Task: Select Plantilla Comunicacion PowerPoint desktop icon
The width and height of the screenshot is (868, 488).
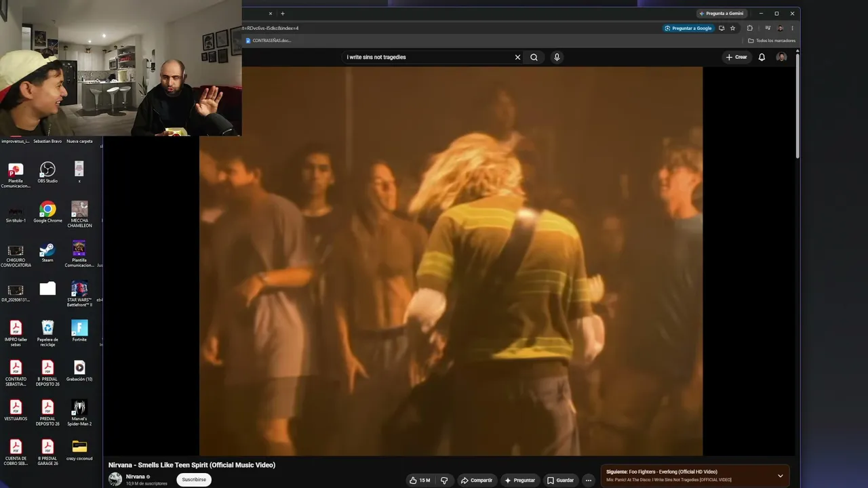Action: click(x=16, y=175)
